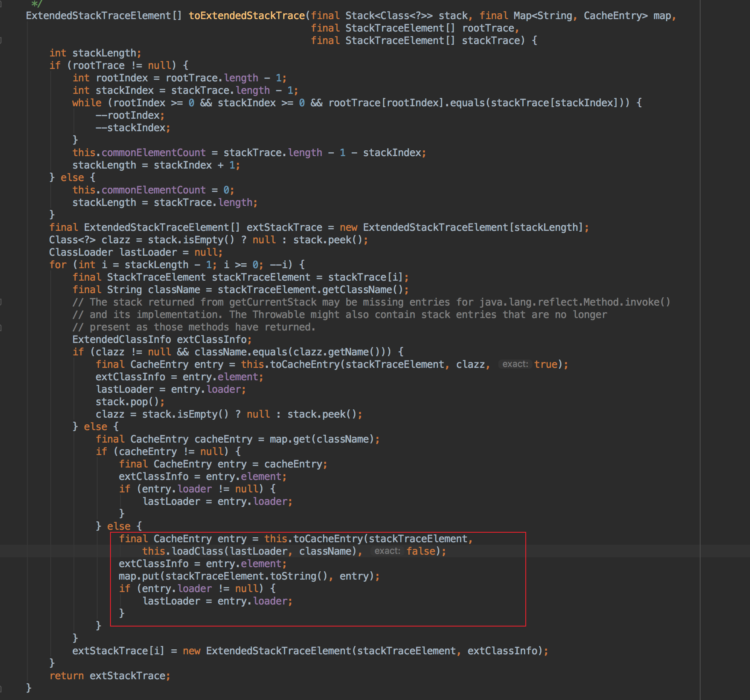Viewport: 750px width, 700px height.
Task: Click 'new ExtendedStackTraceElement[stackLength]' expression
Action: point(461,228)
